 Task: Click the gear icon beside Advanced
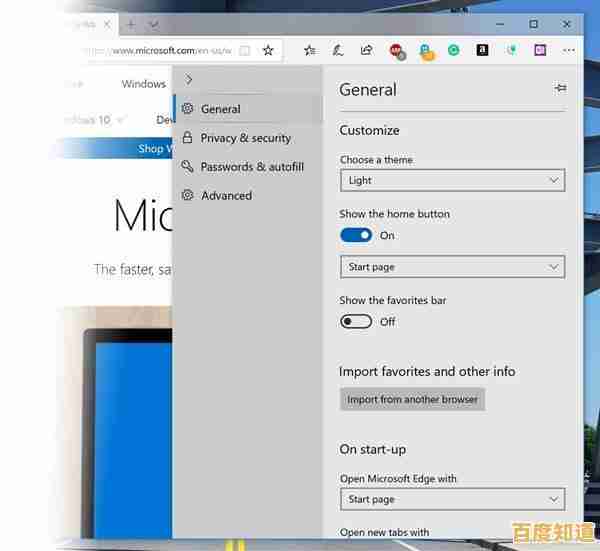click(x=188, y=195)
